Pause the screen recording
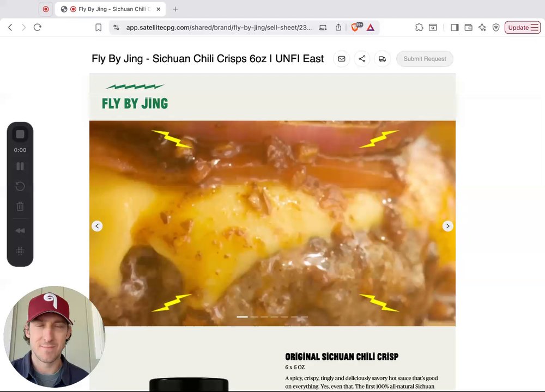This screenshot has height=392, width=545. [20, 166]
